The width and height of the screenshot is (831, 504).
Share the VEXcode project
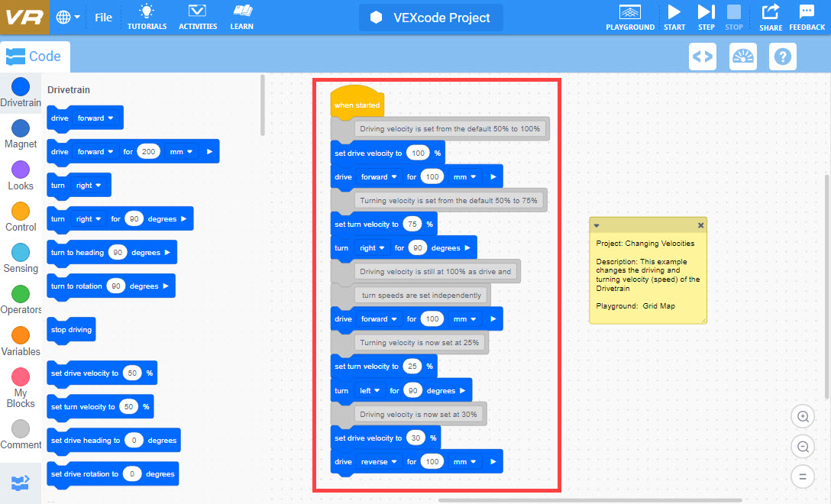[x=770, y=17]
